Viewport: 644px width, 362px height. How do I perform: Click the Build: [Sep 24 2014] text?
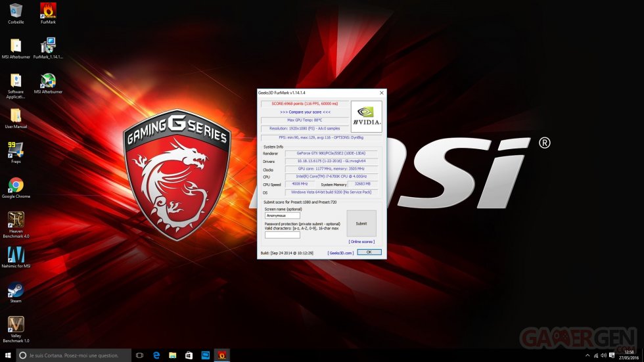pos(287,253)
